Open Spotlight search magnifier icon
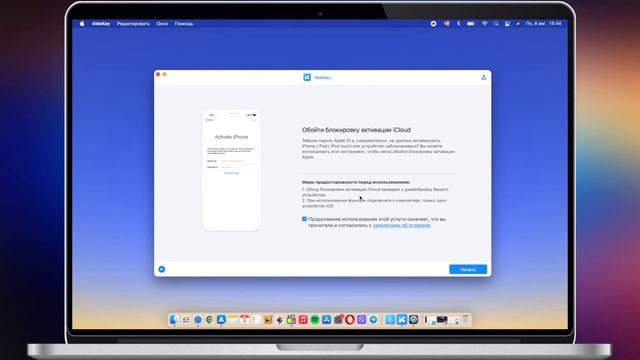The image size is (640, 360). tap(496, 24)
